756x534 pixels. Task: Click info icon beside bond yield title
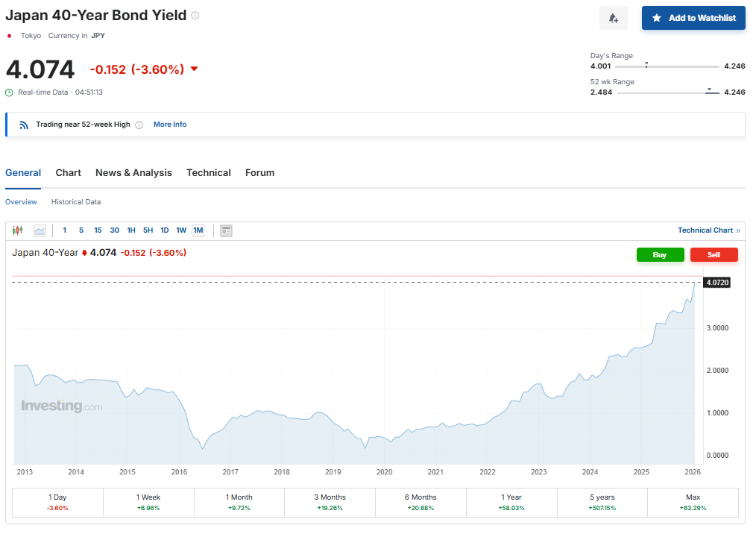coord(195,16)
